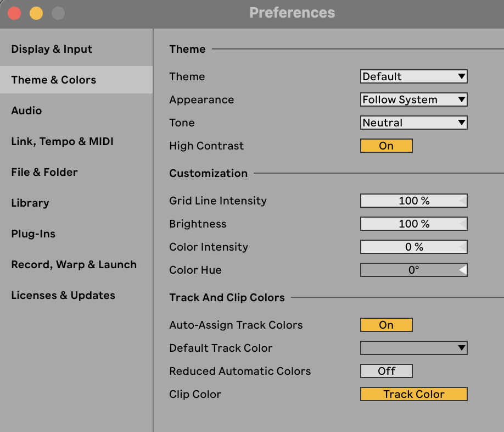Click the Clip Color Track Color button
The height and width of the screenshot is (432, 504).
(x=413, y=394)
